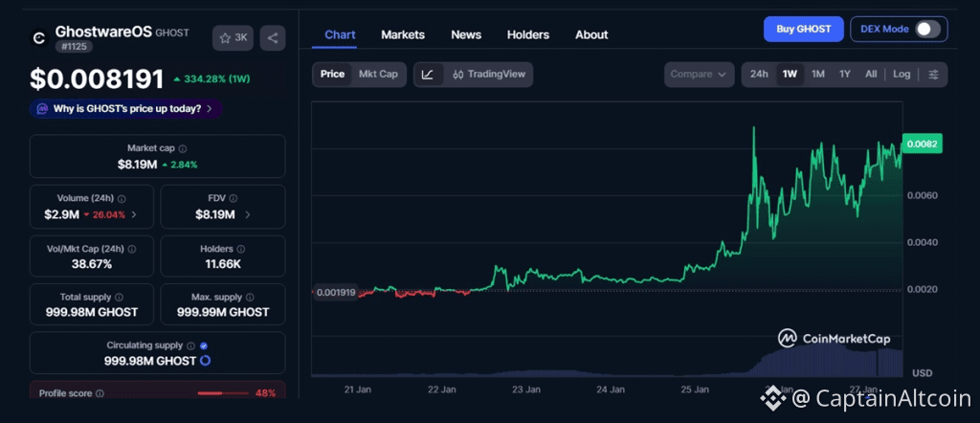
Task: Click the $2.9M volume value
Action: click(62, 215)
